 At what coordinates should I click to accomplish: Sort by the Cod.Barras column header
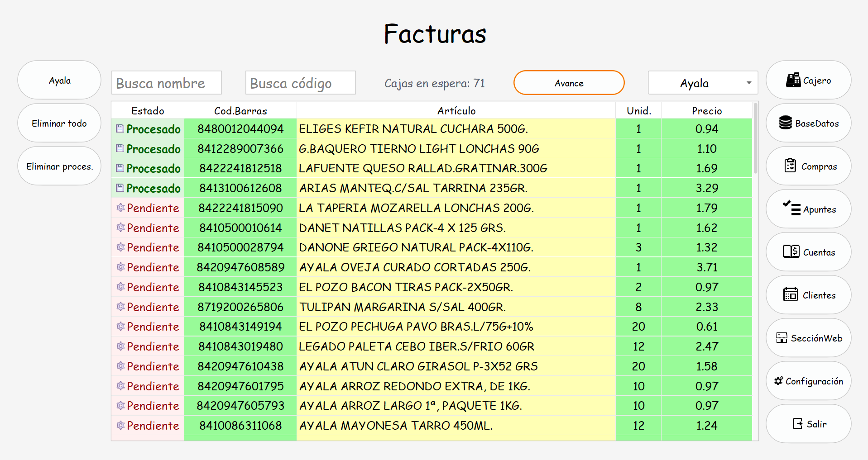point(240,110)
